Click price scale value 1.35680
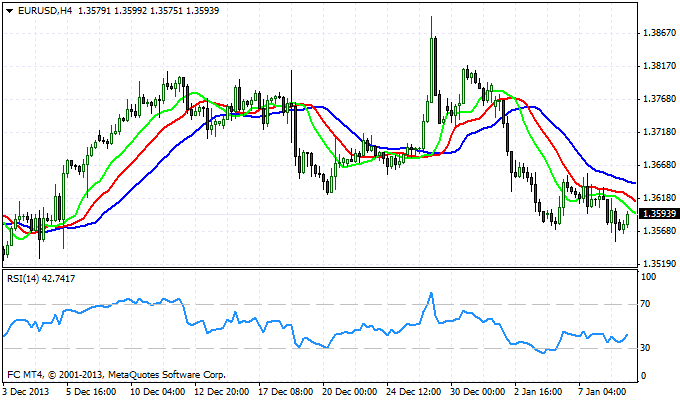The image size is (680, 400). [x=660, y=230]
